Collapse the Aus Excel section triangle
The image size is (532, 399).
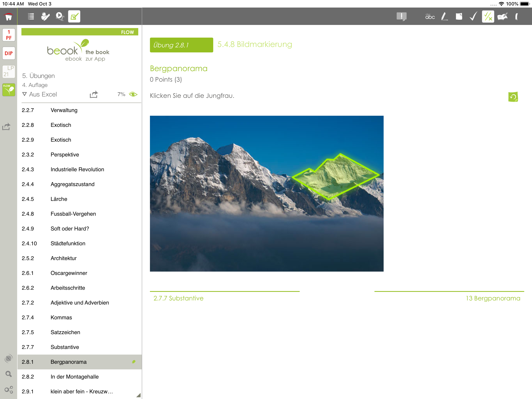[24, 94]
